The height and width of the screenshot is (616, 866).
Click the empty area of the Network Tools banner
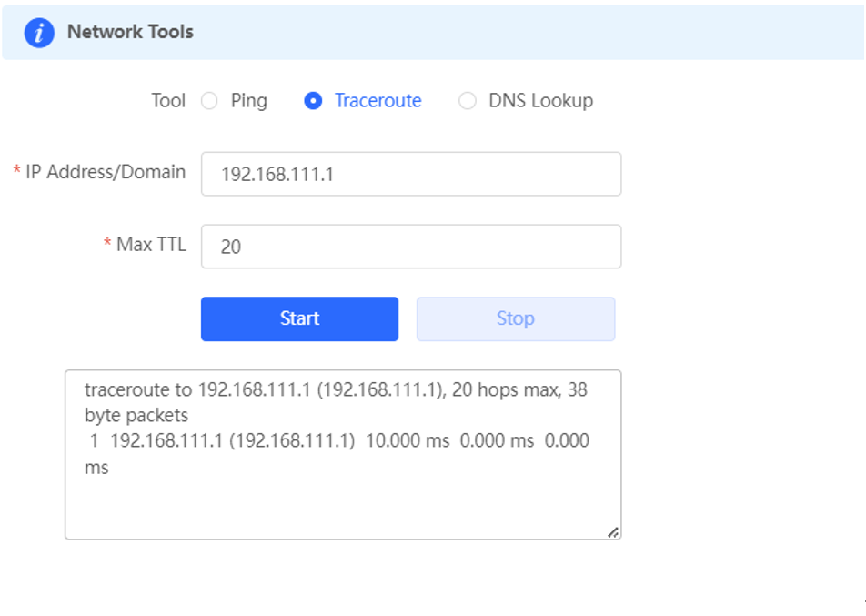[x=525, y=33]
